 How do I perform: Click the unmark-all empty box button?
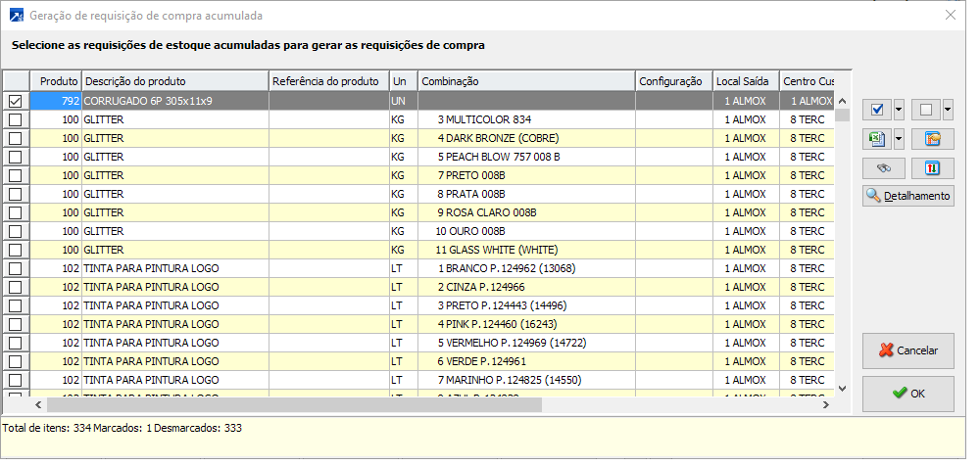pyautogui.click(x=926, y=110)
